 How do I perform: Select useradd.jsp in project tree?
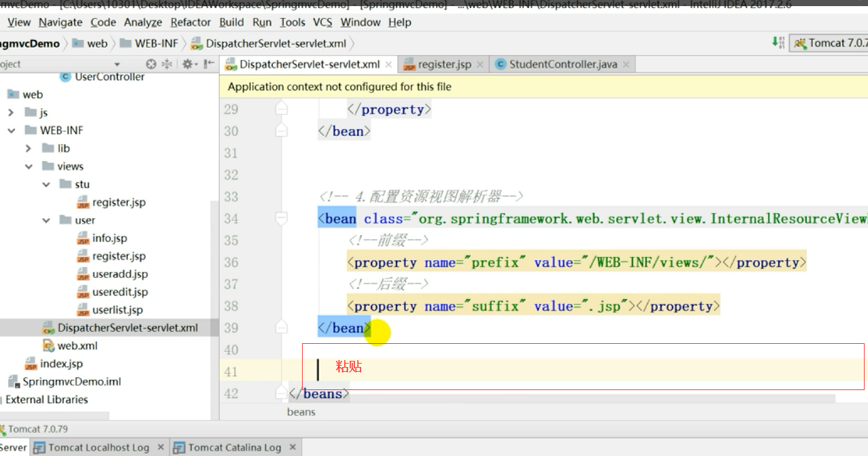112,274
